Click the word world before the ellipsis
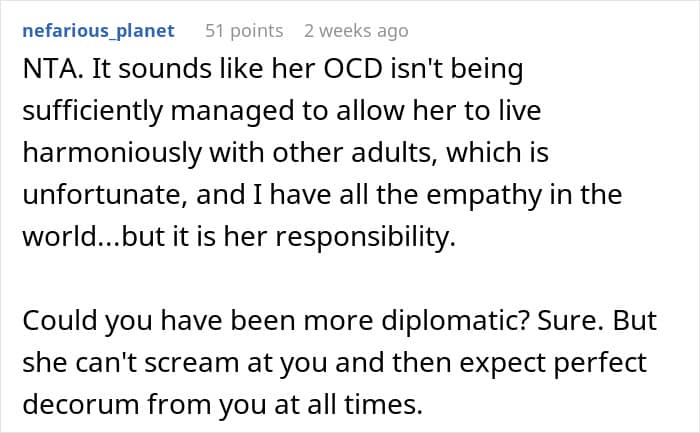The width and height of the screenshot is (700, 433). pyautogui.click(x=60, y=236)
